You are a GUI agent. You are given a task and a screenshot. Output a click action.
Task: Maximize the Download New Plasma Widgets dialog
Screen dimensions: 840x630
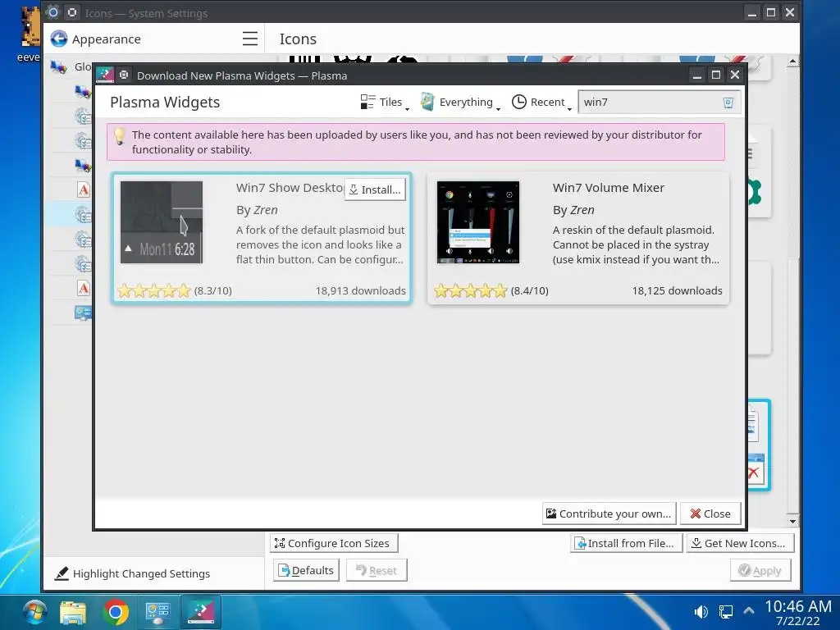715,75
